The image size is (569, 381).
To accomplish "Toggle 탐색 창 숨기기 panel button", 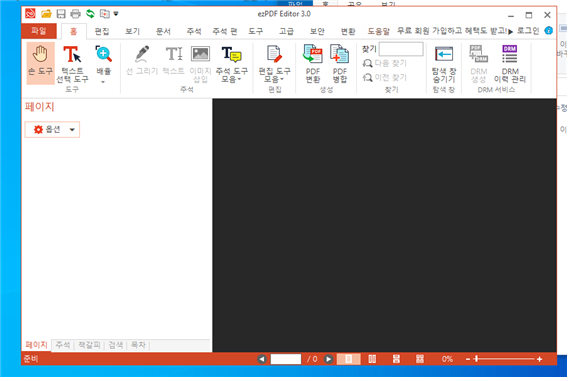I will (444, 64).
